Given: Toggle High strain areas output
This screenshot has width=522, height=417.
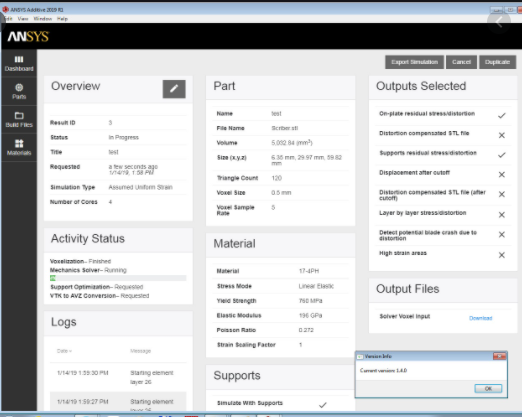Looking at the screenshot, I should (502, 255).
